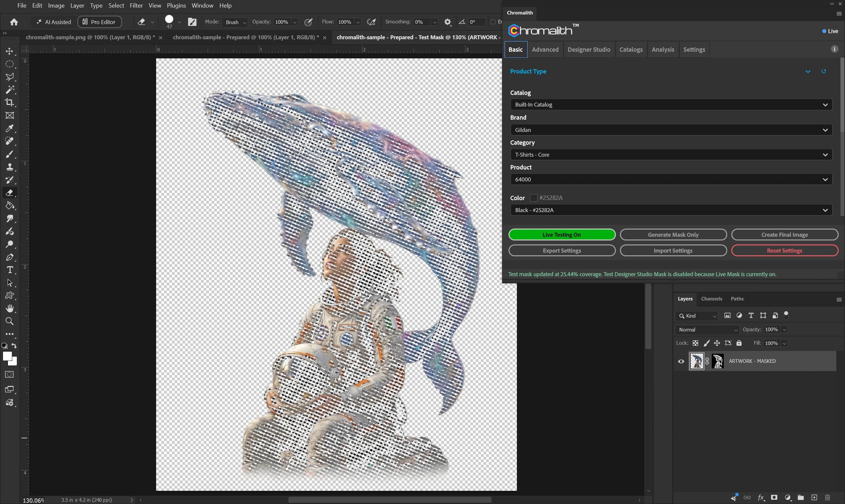
Task: Select the Crop tool
Action: [10, 102]
